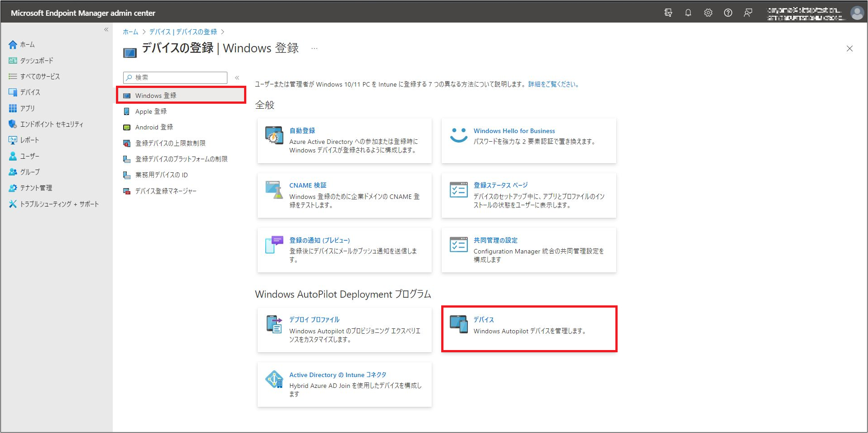868x433 pixels.
Task: Click the 登録ステータス ページ checklist icon
Action: (458, 190)
